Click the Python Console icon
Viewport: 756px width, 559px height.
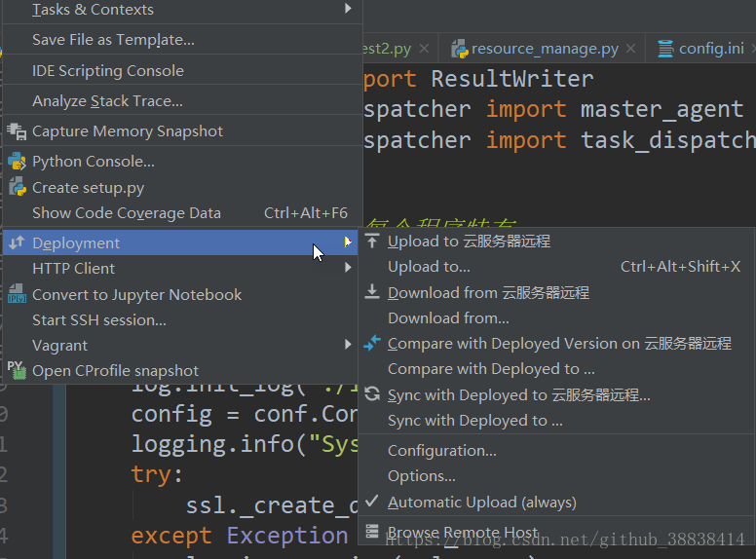pos(17,162)
